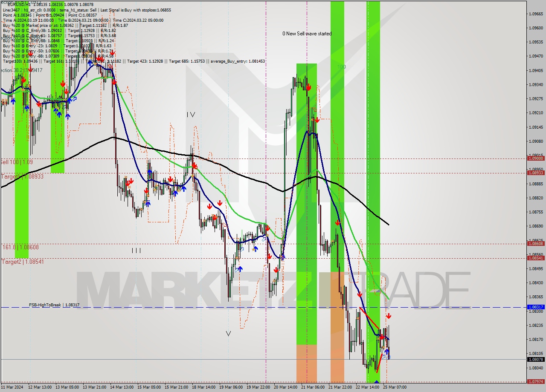The image size is (546, 392).
Task: Select the '21 Mar 06:00' time label
Action: point(312,387)
